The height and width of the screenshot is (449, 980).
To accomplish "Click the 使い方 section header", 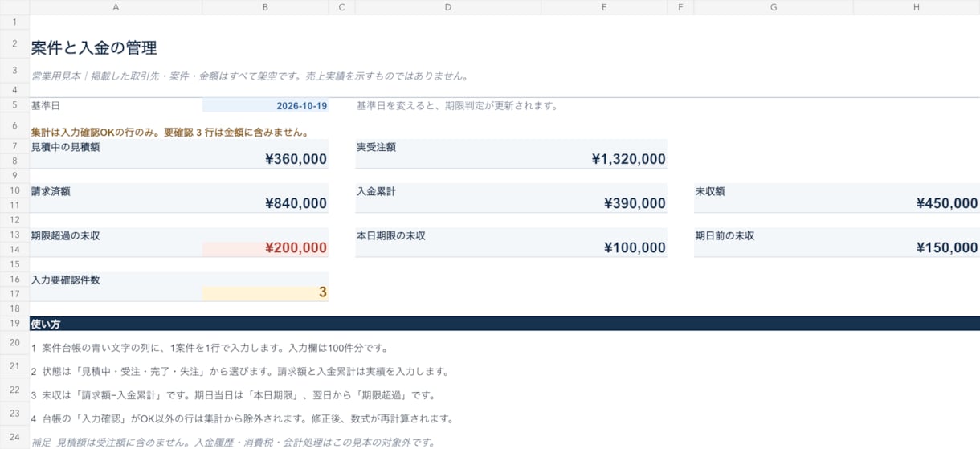I will pyautogui.click(x=504, y=324).
